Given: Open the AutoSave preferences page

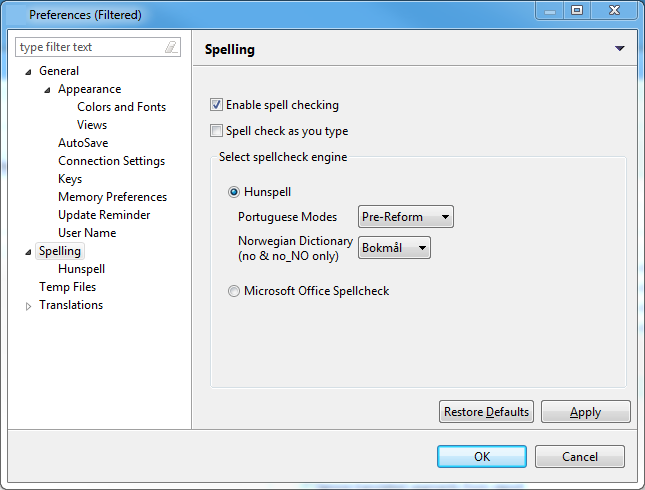Looking at the screenshot, I should [x=83, y=143].
